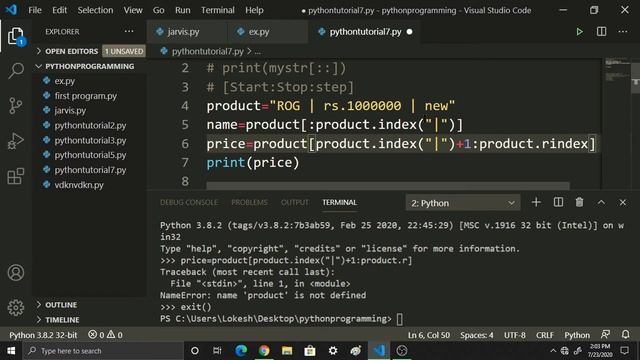This screenshot has height=360, width=640.
Task: Open Explorer views and more actions ellipsis
Action: pos(129,31)
